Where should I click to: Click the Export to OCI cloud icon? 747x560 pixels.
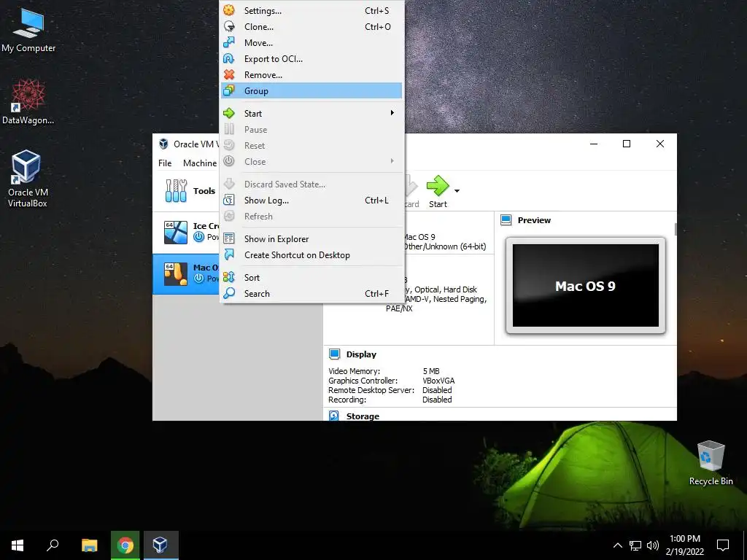click(x=229, y=58)
